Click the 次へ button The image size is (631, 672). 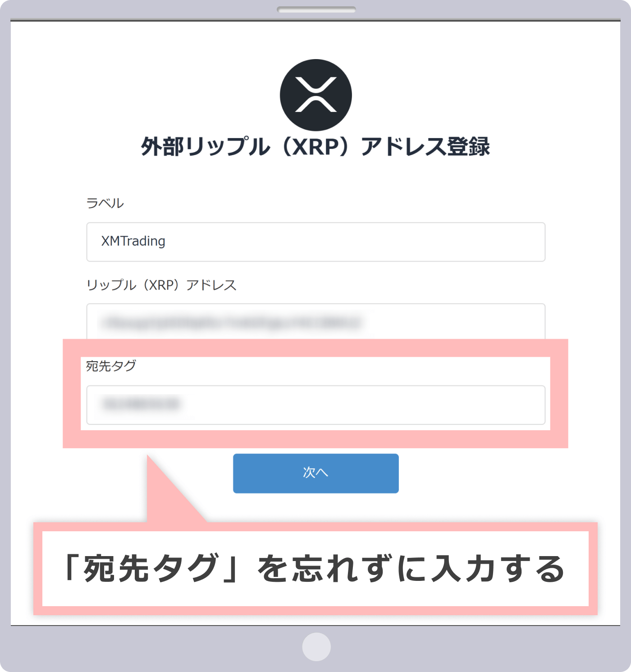point(315,473)
